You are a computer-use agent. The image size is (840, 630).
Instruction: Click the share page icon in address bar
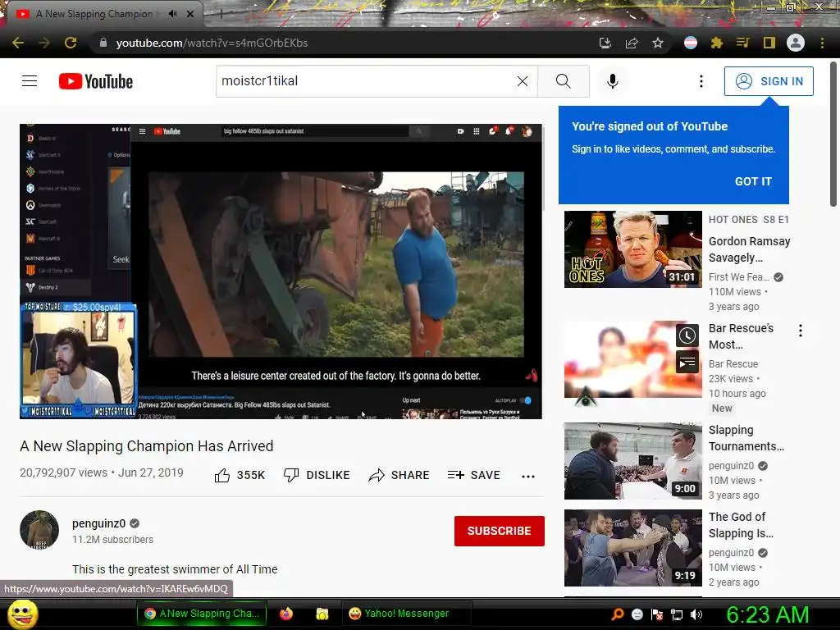point(632,43)
